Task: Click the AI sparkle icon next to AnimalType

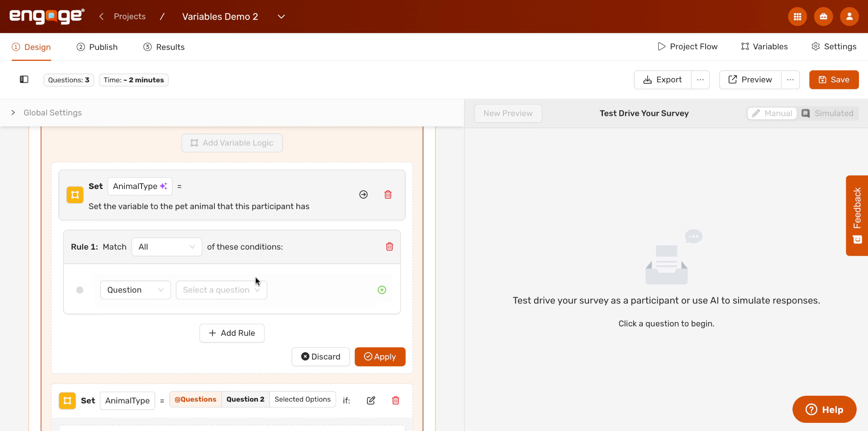Action: [164, 186]
